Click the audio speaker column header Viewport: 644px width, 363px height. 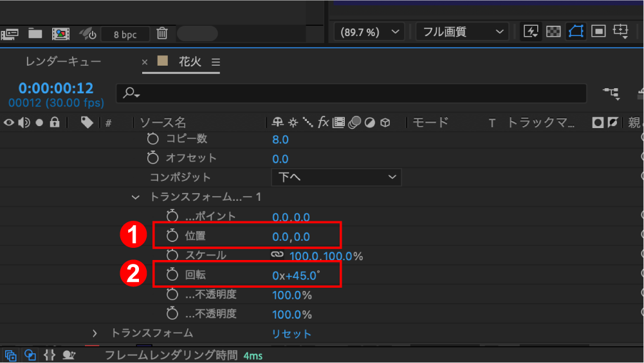click(24, 122)
